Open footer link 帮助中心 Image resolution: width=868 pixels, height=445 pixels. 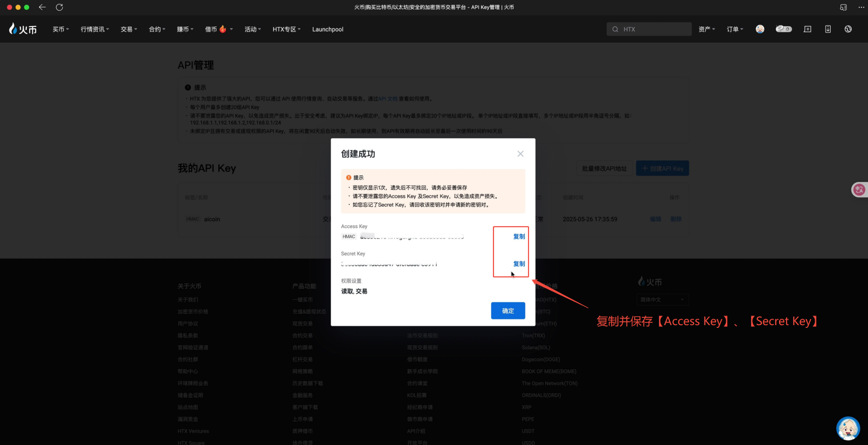pos(188,372)
